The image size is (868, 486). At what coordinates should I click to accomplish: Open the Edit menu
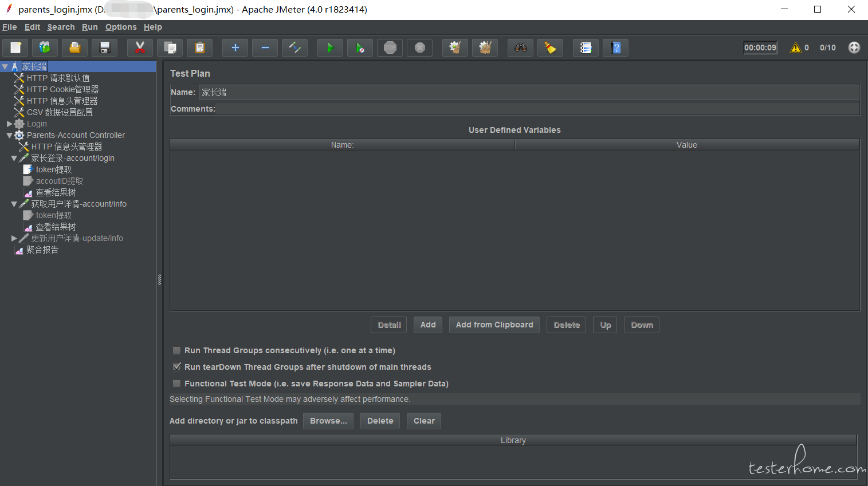pyautogui.click(x=32, y=27)
